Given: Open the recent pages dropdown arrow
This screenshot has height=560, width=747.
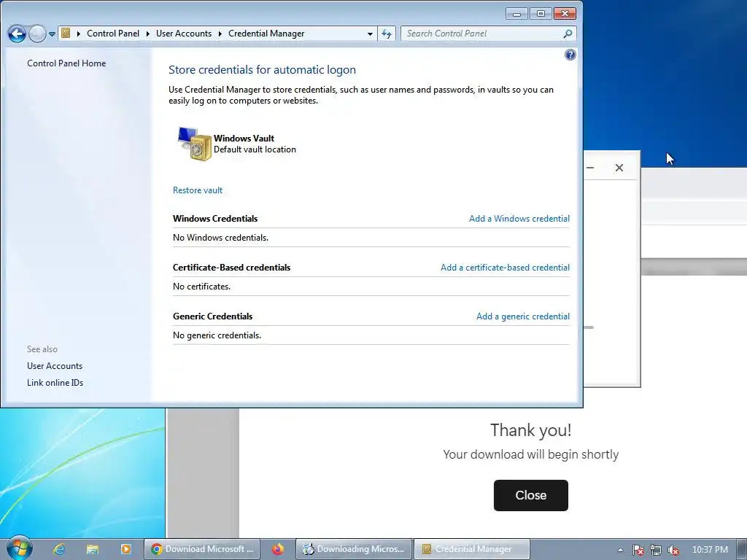Looking at the screenshot, I should pos(52,34).
